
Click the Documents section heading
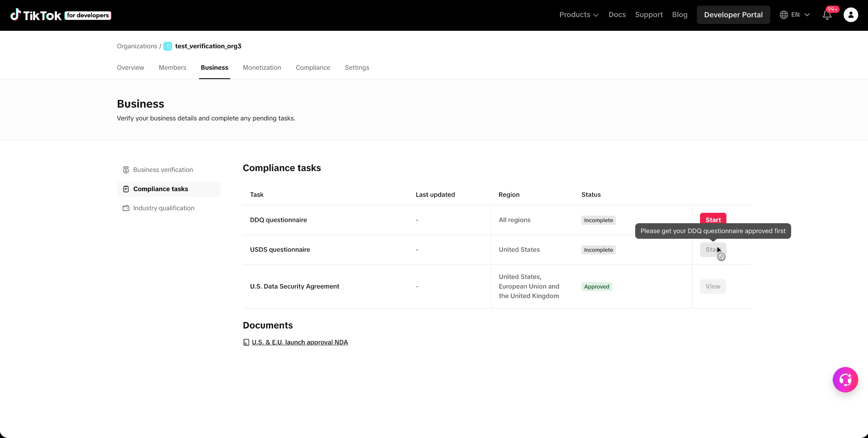pos(268,325)
